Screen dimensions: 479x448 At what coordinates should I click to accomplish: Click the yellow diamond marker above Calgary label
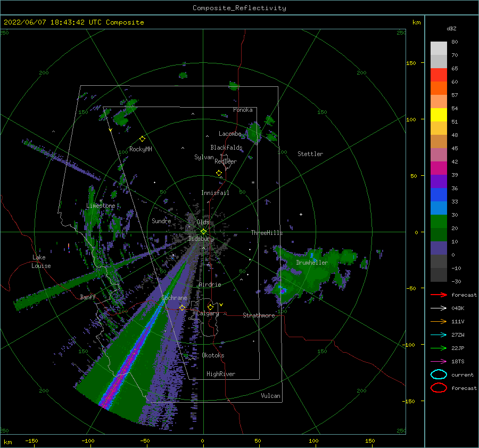click(x=210, y=307)
